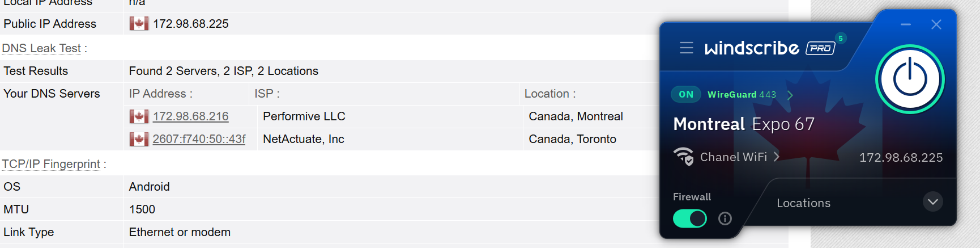Open the Windscribe hamburger menu
Screen dimensions: 980x248
click(686, 48)
